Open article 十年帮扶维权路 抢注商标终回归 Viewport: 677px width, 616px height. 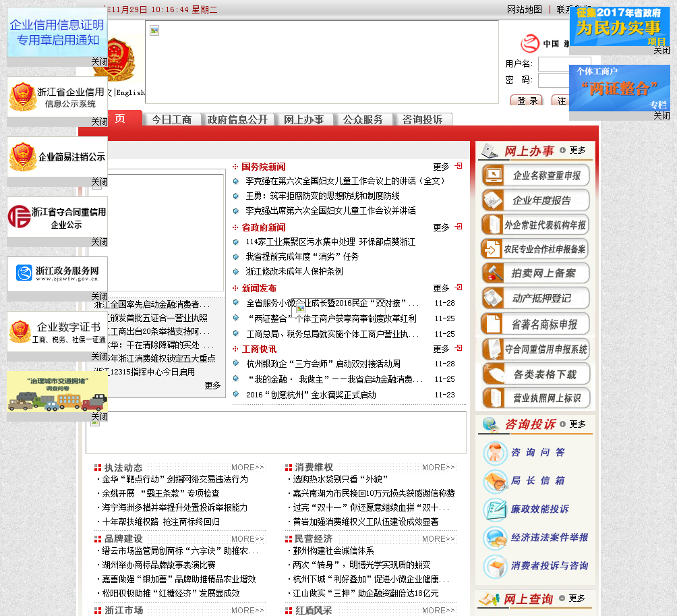click(x=160, y=522)
